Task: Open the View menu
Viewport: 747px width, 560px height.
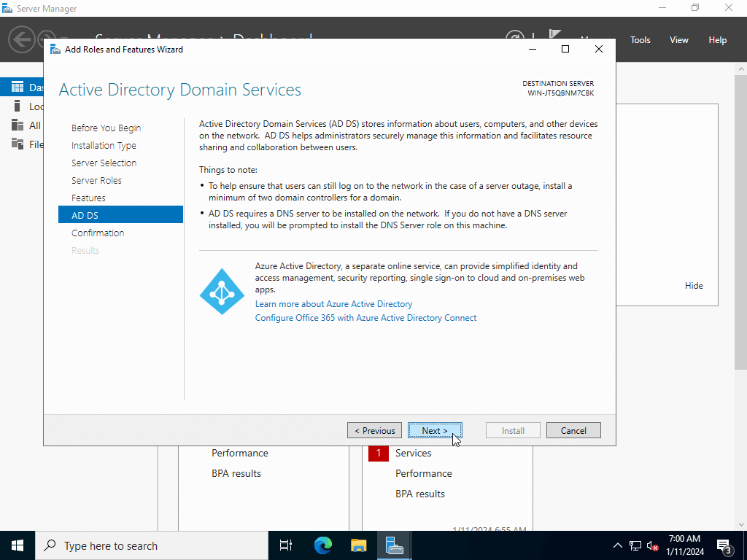Action: 678,40
